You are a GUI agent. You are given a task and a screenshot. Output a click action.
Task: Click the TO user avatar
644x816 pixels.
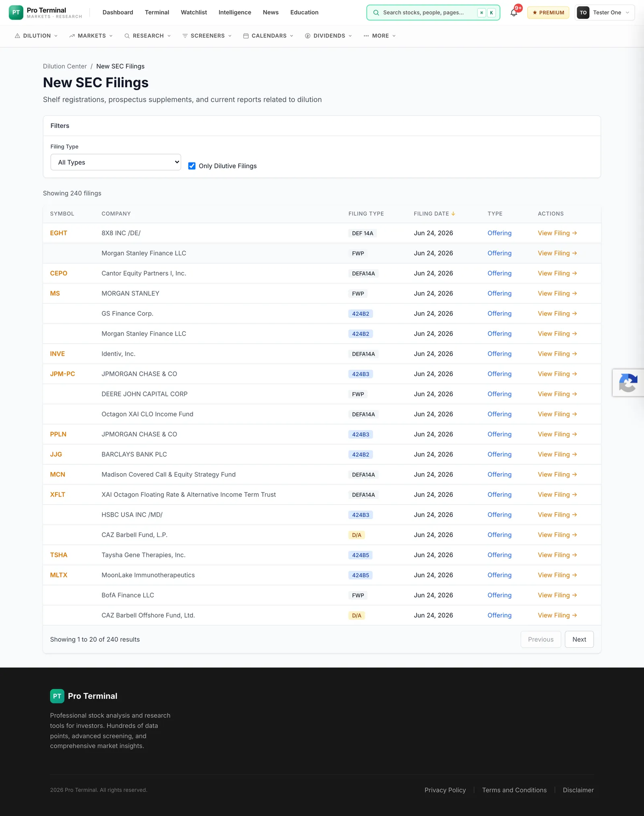point(583,12)
